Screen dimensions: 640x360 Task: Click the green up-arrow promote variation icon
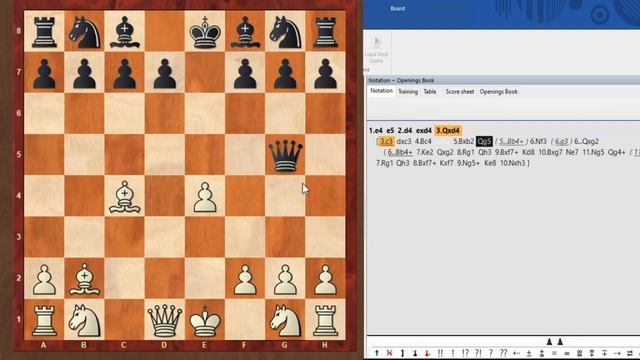(376, 353)
